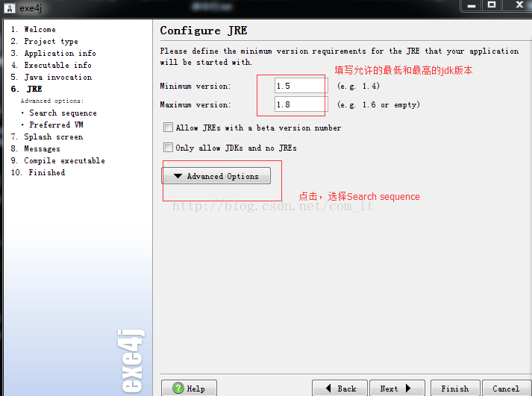Click the green Help question mark icon
The image size is (532, 396).
point(178,389)
